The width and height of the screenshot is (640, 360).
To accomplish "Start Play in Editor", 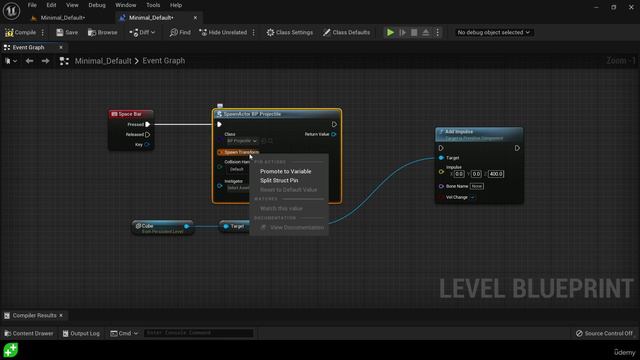I will point(390,32).
